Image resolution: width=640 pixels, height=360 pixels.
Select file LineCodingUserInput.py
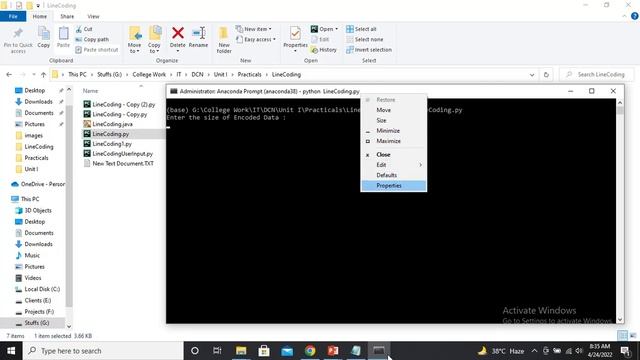point(122,154)
